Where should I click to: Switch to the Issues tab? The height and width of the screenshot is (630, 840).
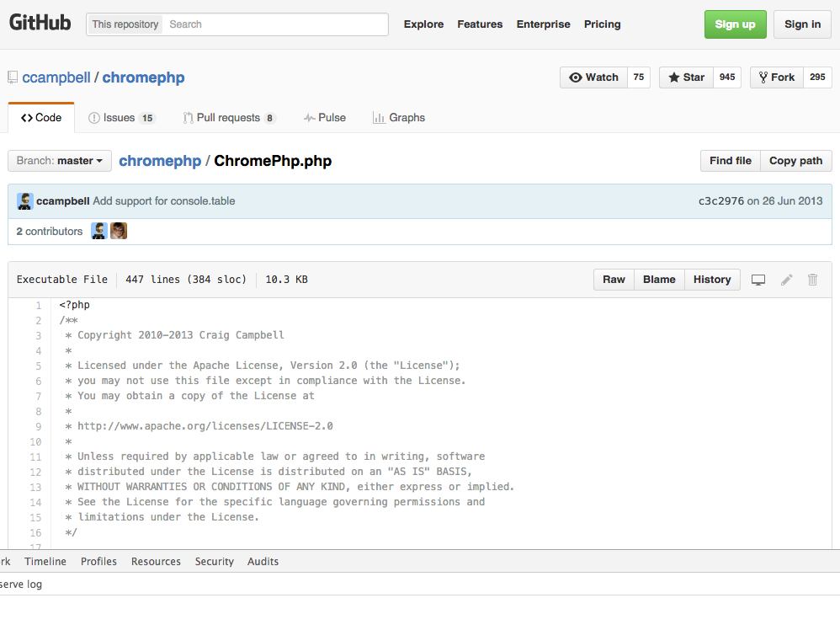tap(118, 117)
